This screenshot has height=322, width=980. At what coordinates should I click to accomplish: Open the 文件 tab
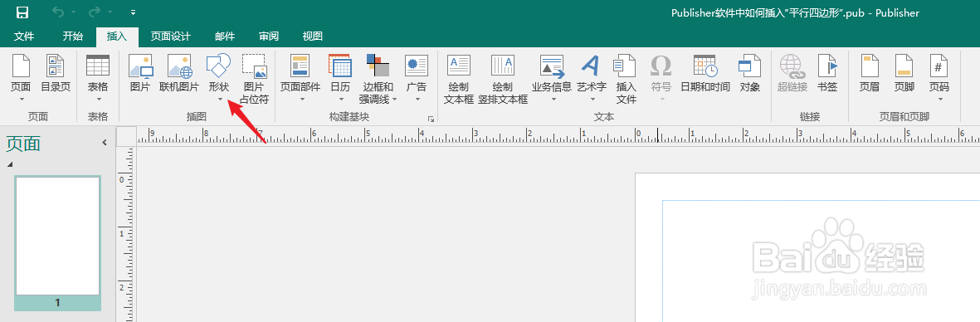[x=24, y=37]
